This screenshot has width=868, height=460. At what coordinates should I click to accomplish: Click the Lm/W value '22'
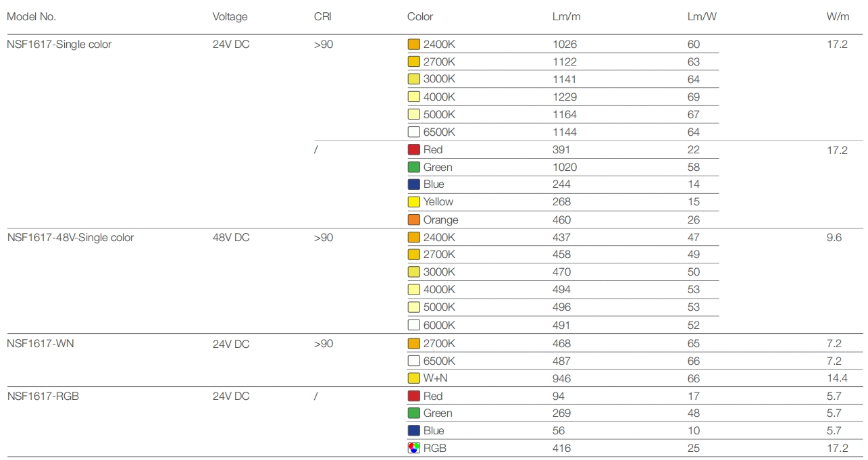[694, 150]
